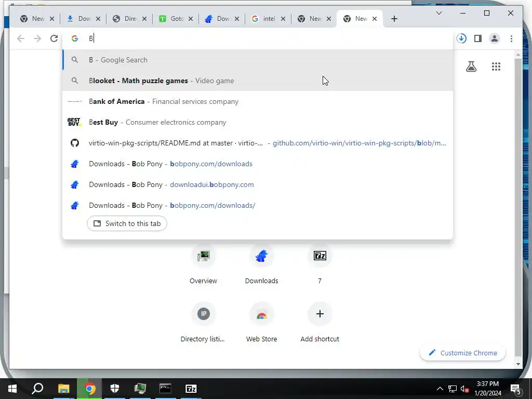This screenshot has width=532, height=399.
Task: Open Windows Security shield on the taskbar
Action: (115, 389)
